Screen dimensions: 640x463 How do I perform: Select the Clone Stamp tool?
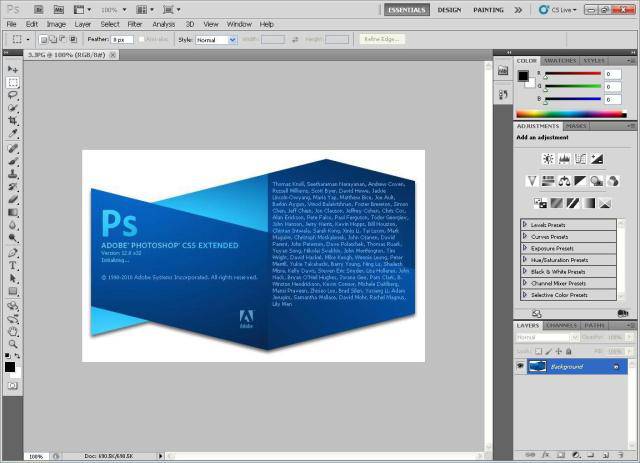(13, 174)
